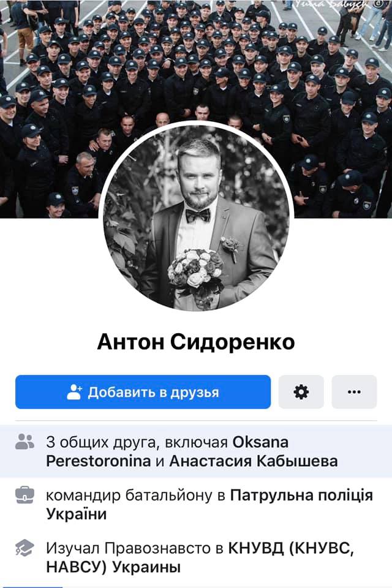Open profile settings via gear icon
392x588 pixels.
pyautogui.click(x=301, y=392)
